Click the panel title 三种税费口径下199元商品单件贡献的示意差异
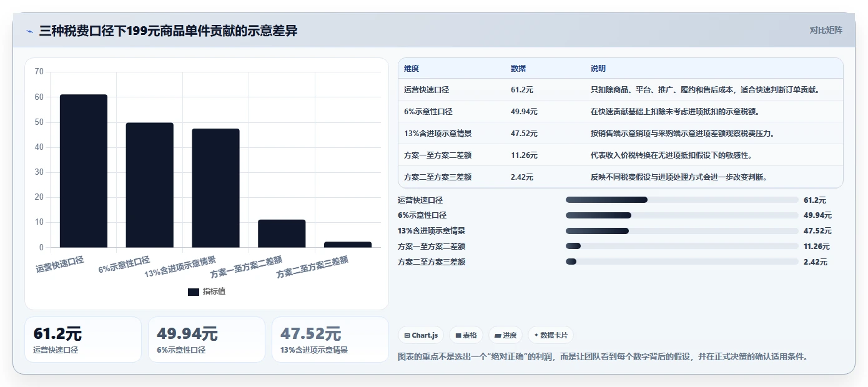Viewport: 868px width, 387px height. (168, 31)
